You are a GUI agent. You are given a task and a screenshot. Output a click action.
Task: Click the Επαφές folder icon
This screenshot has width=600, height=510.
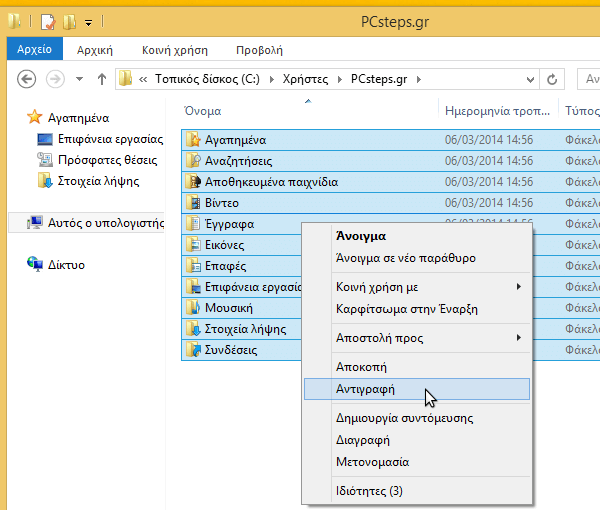click(x=193, y=266)
